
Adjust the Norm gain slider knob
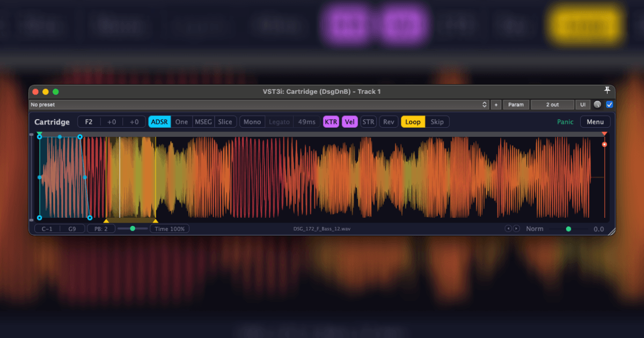pyautogui.click(x=568, y=229)
